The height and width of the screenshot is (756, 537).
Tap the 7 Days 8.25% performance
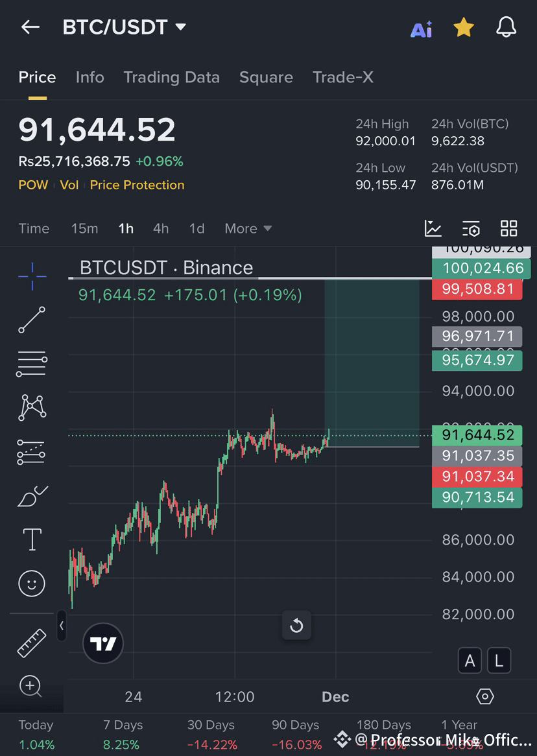tap(123, 735)
